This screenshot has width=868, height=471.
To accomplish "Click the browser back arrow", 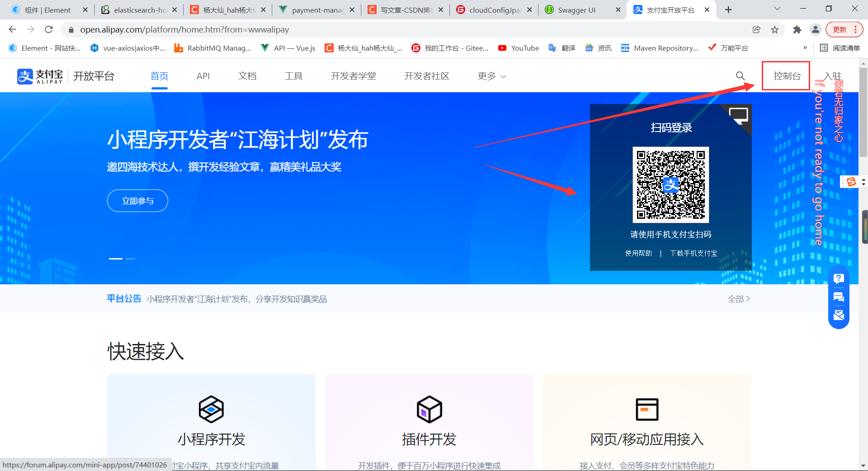I will point(12,29).
